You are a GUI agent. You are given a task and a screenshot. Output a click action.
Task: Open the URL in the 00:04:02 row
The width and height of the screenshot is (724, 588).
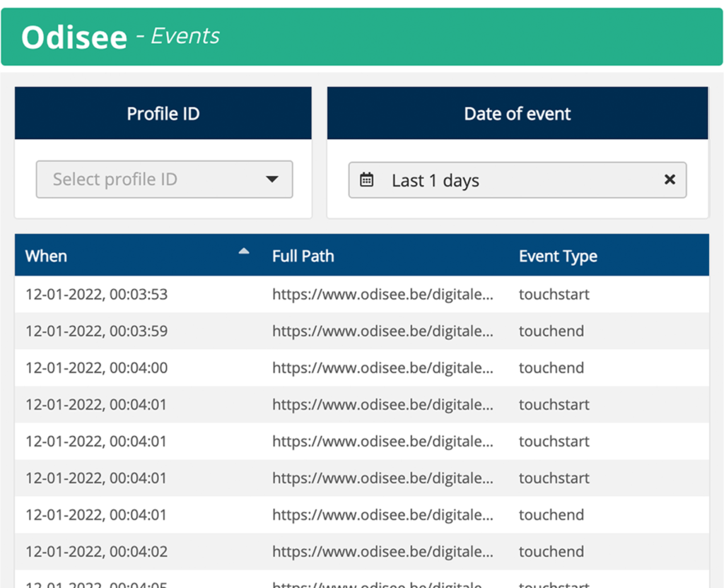[383, 551]
